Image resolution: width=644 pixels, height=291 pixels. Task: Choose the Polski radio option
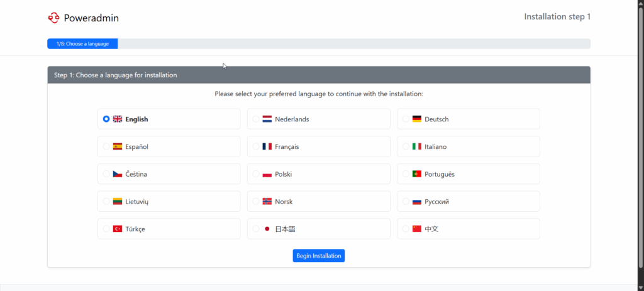click(256, 174)
